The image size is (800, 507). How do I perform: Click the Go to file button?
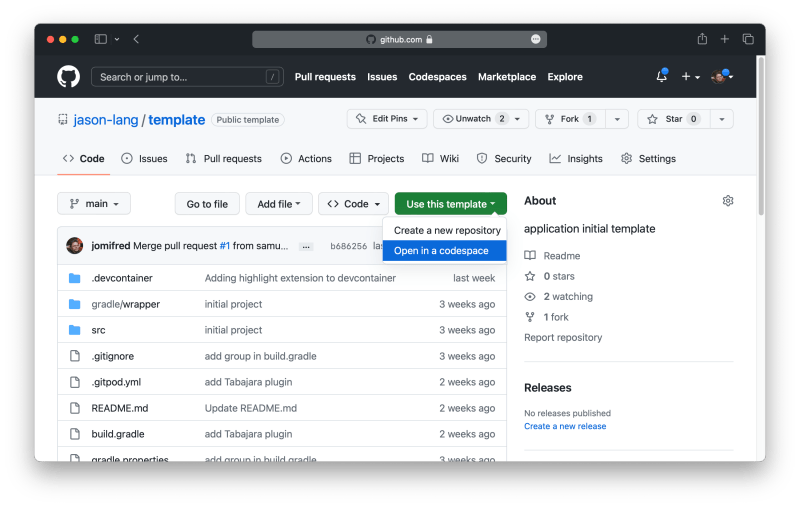point(207,204)
